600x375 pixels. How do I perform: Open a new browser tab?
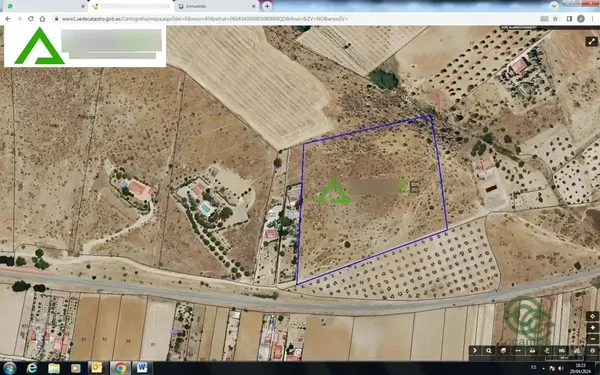(267, 6)
